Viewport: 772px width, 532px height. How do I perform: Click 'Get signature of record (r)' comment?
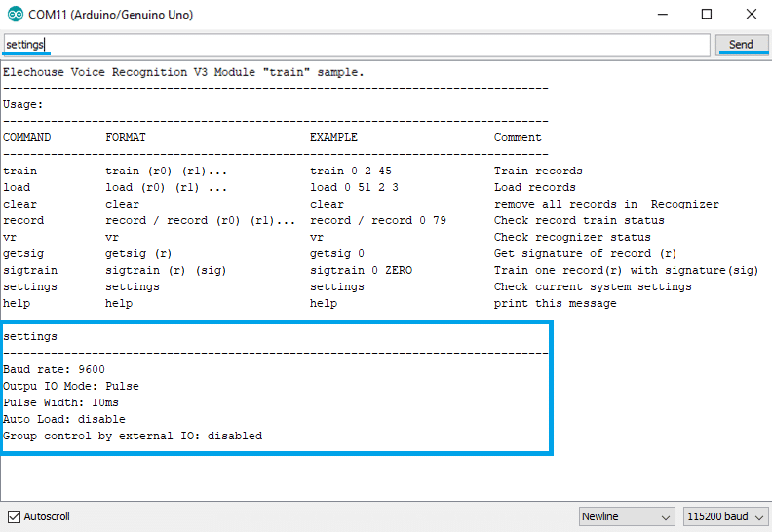(586, 254)
